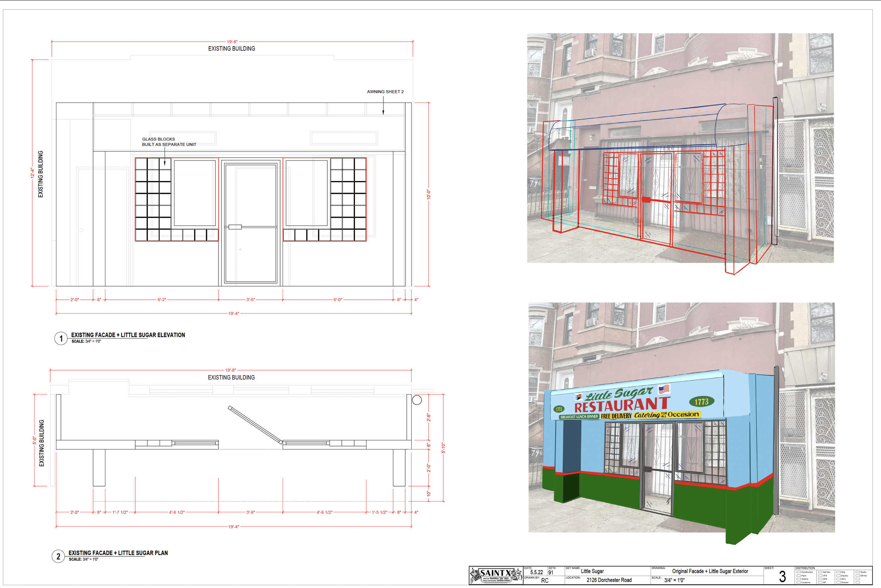Click the Location field 2126 Dorchester Road

(609, 580)
